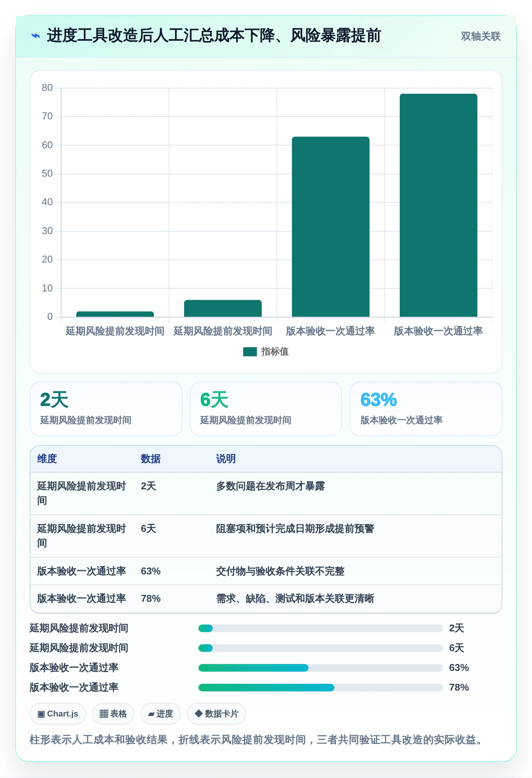
Task: Open the 2天 data card
Action: tap(106, 409)
